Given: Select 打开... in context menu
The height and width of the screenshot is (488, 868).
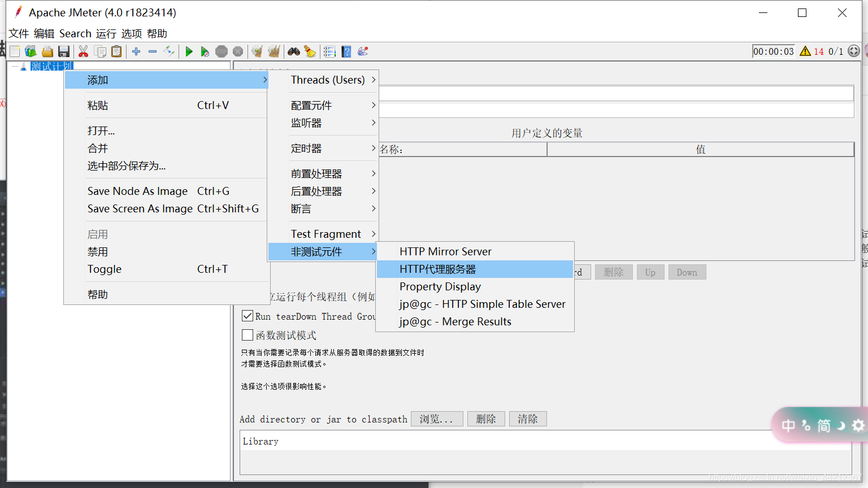Looking at the screenshot, I should [166, 131].
